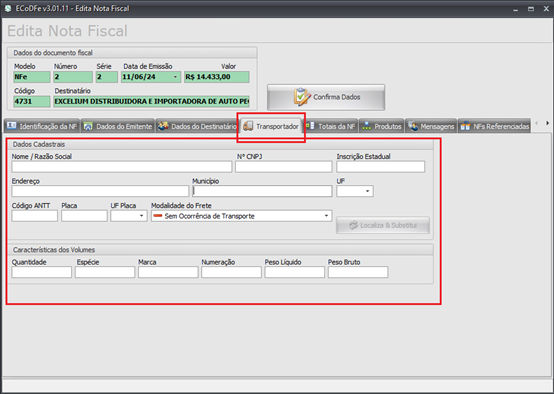Click the Município input field
Screen dimensions: 554x394
click(262, 191)
